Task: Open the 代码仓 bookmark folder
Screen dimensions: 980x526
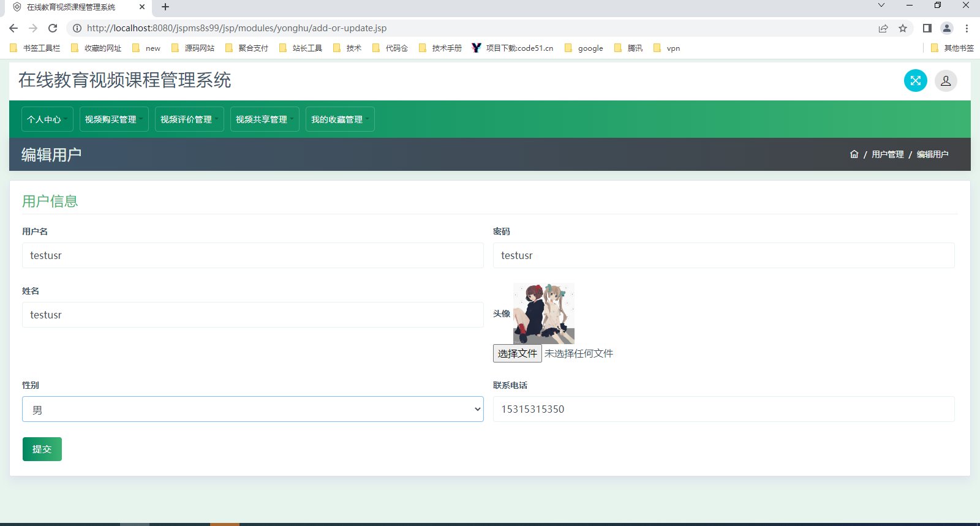Action: 390,48
